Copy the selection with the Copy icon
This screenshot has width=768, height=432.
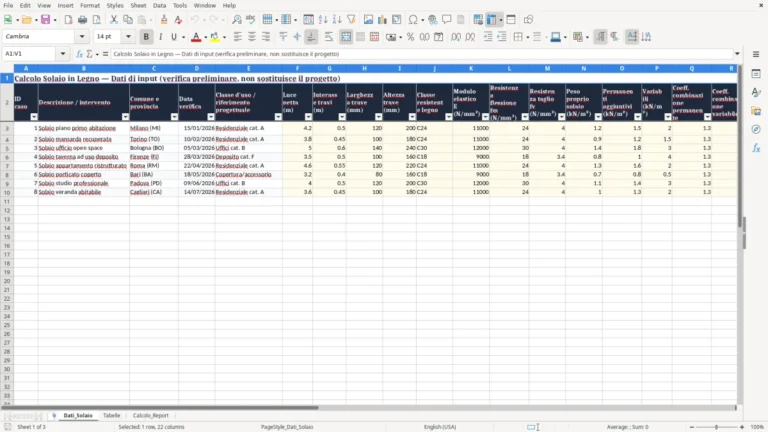[128, 20]
